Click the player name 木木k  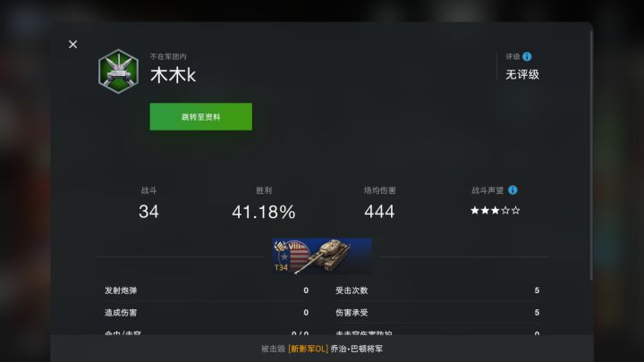tap(173, 75)
